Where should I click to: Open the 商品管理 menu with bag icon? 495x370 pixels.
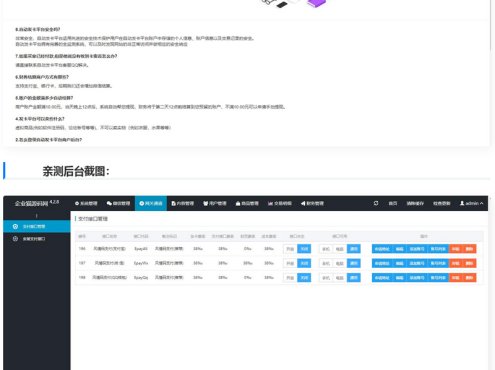tap(247, 203)
